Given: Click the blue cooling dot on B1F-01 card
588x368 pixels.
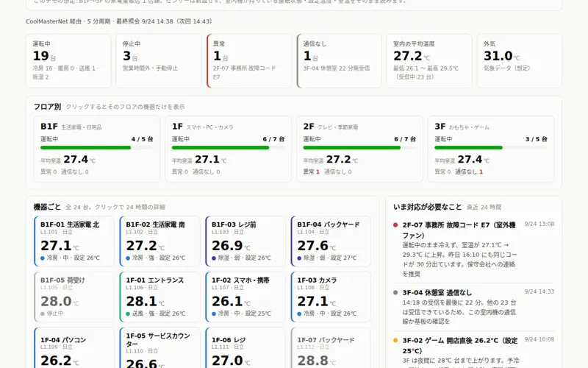Looking at the screenshot, I should [x=43, y=258].
